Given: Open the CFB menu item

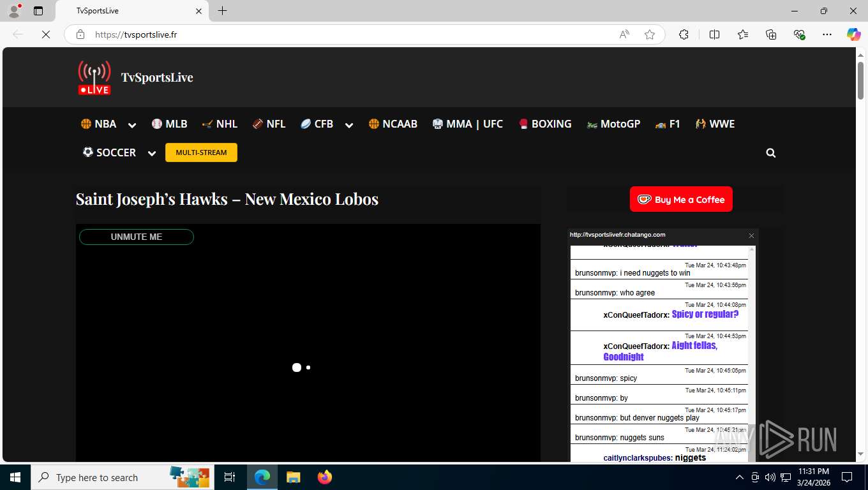Looking at the screenshot, I should (x=317, y=124).
